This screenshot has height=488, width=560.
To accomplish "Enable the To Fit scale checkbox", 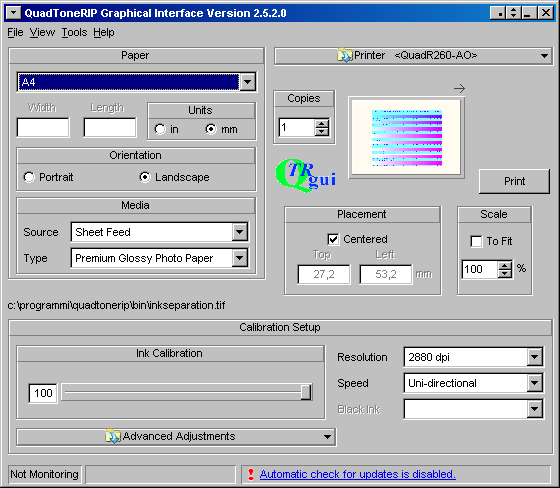I will pos(476,241).
